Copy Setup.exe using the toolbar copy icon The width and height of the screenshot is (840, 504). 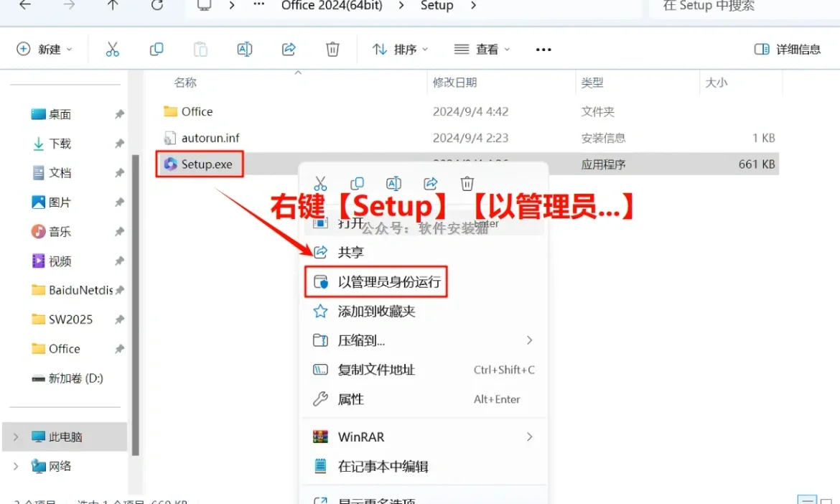pos(156,49)
